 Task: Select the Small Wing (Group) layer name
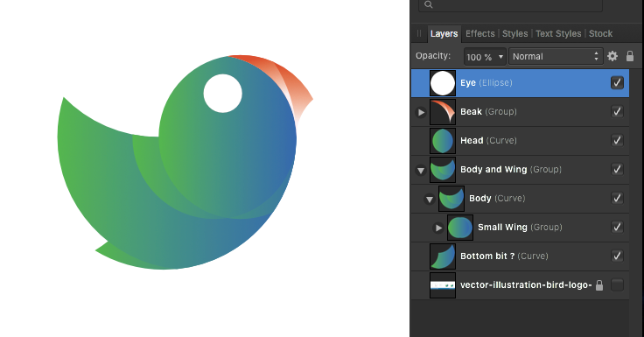click(x=520, y=227)
